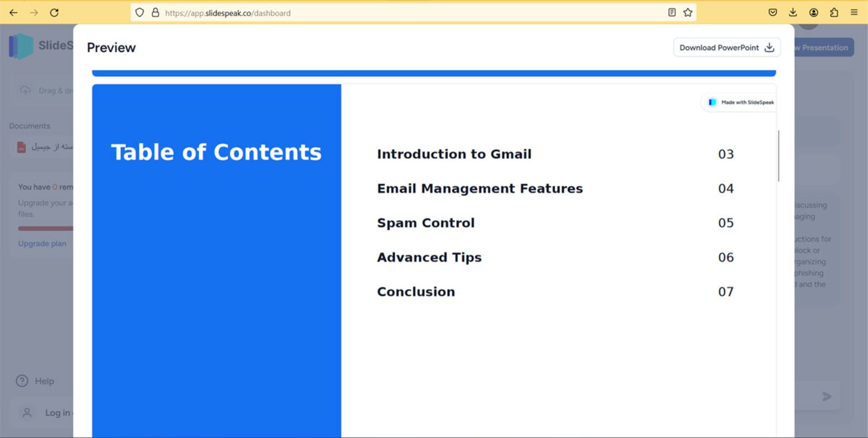The width and height of the screenshot is (868, 438).
Task: Click the Download PowerPoint button
Action: pyautogui.click(x=727, y=48)
